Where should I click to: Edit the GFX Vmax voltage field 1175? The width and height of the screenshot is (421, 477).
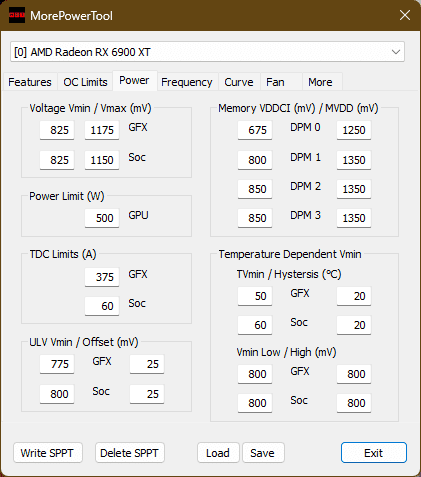click(102, 130)
